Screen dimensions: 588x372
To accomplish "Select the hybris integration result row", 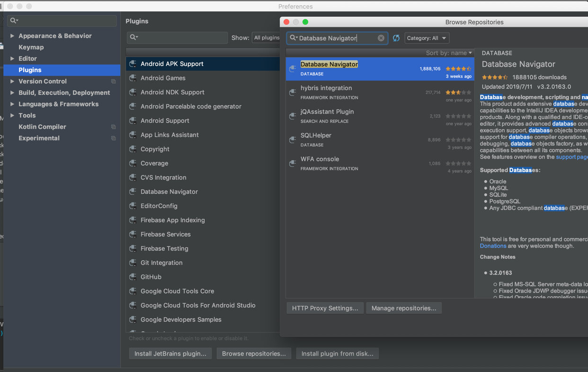I will tap(380, 93).
